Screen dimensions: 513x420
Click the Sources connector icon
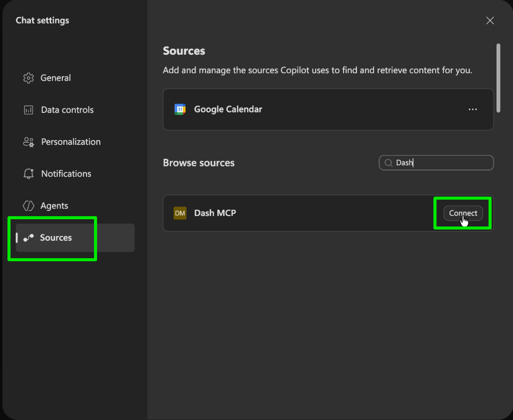click(28, 238)
